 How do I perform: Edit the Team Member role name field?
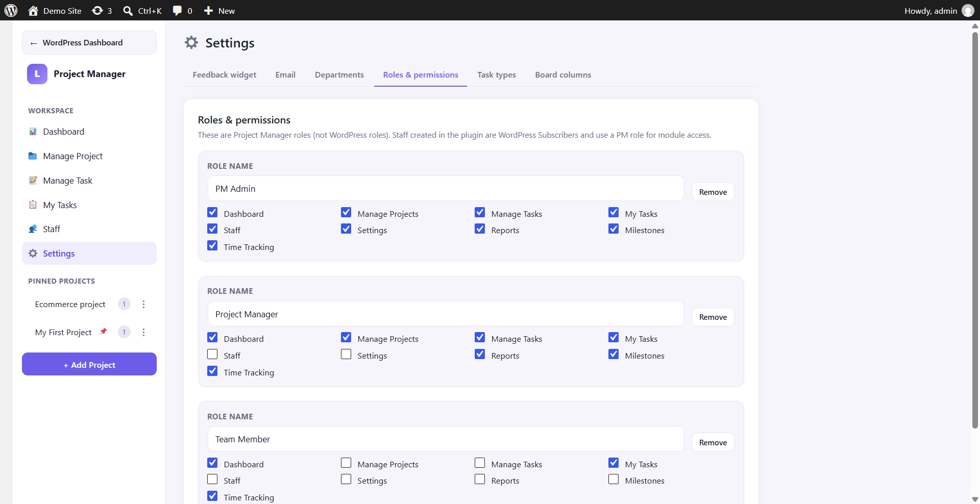pyautogui.click(x=446, y=439)
